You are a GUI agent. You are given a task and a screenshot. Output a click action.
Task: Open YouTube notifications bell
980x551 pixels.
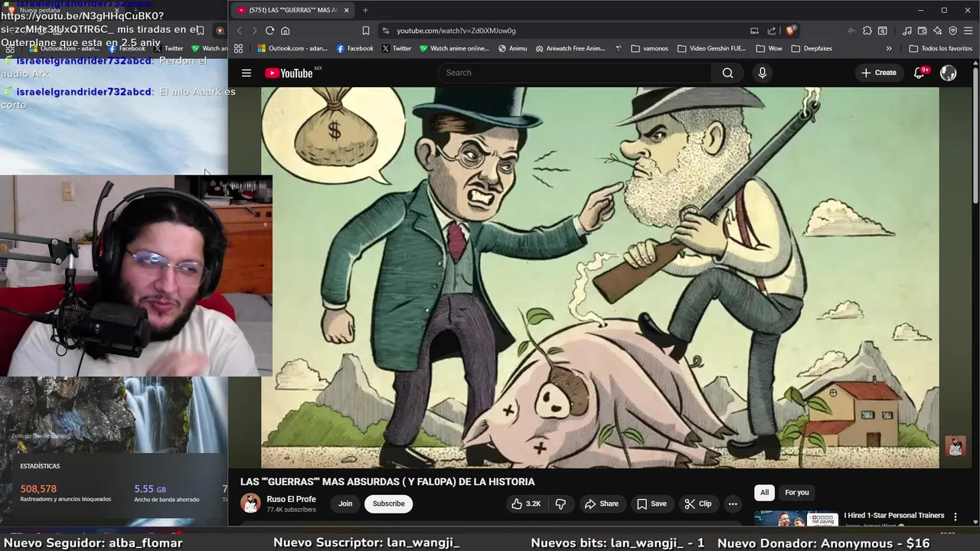click(919, 73)
